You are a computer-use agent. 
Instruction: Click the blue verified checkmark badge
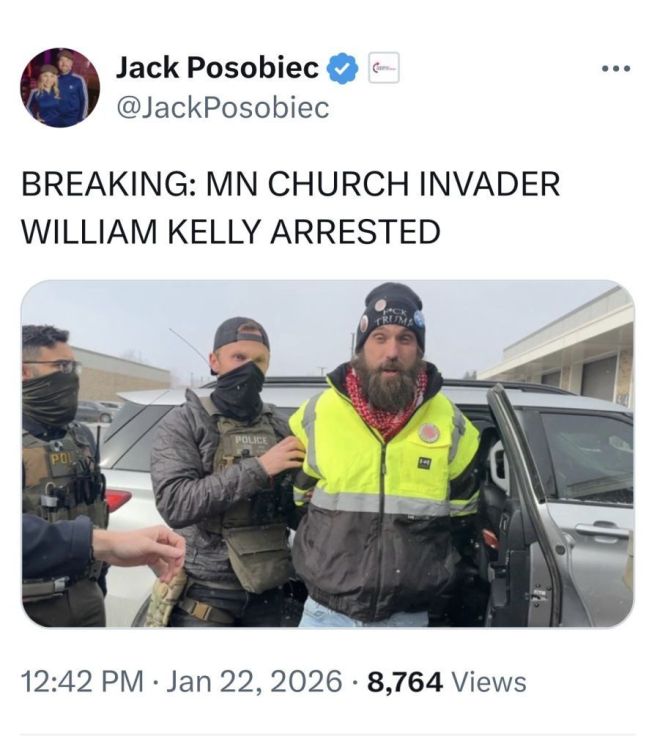(342, 68)
